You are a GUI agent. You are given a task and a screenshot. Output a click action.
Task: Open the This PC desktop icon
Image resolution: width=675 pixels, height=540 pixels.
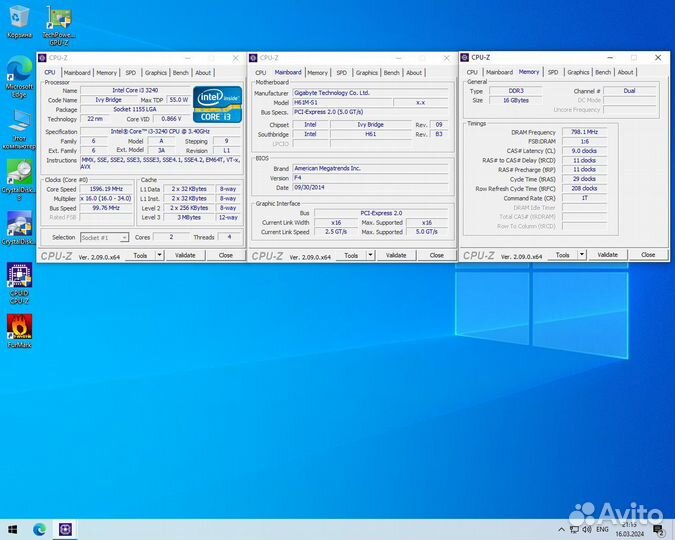click(19, 129)
